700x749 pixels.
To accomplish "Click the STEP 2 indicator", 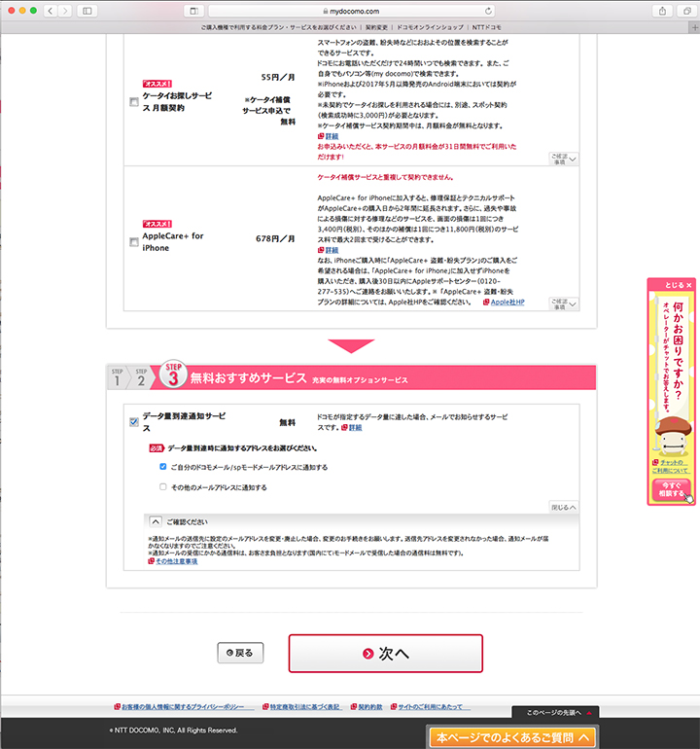I will 141,377.
